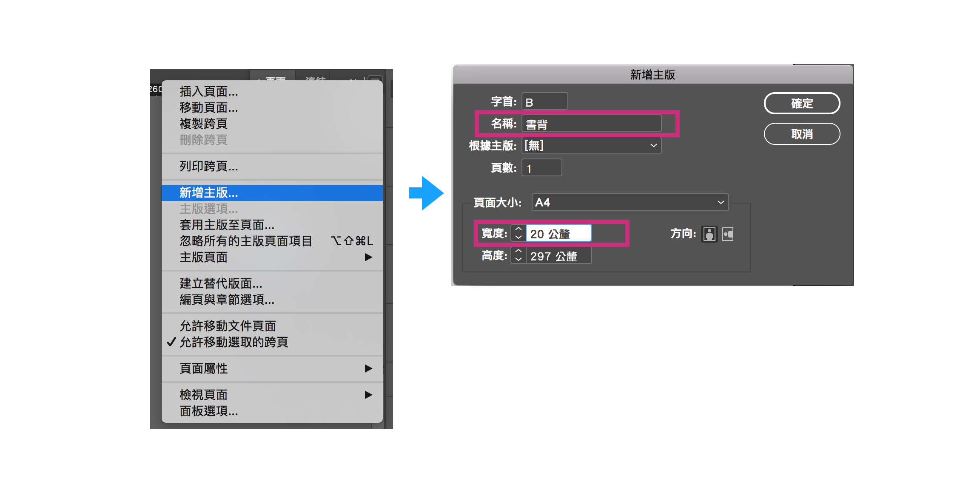Open the 根據主版 dropdown
980x481 pixels.
(591, 146)
